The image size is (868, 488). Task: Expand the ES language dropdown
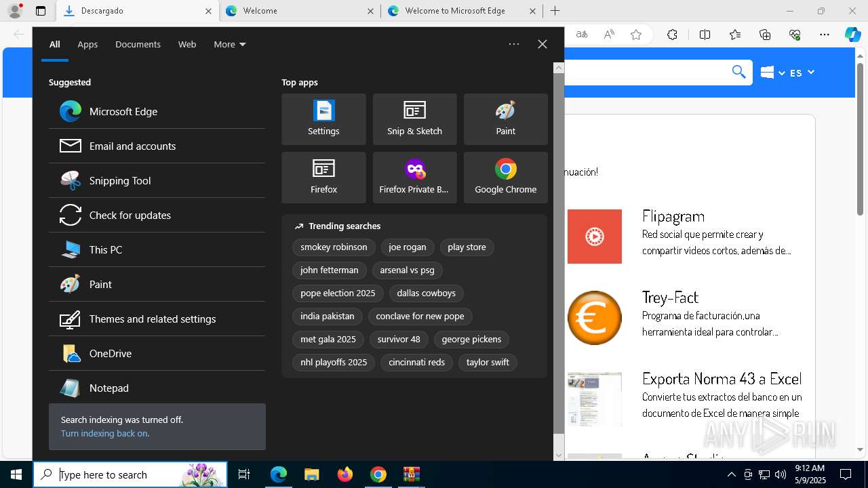click(x=802, y=73)
